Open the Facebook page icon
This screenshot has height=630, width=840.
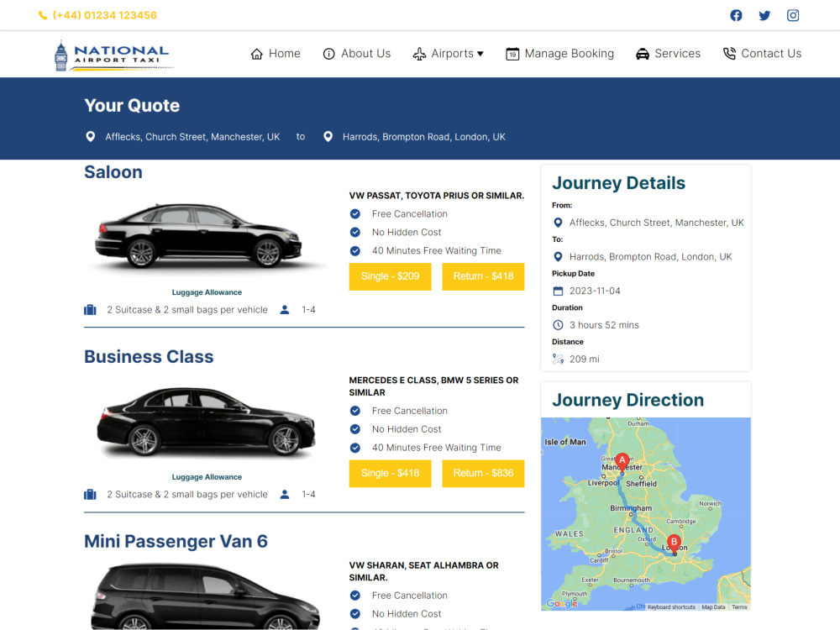(736, 15)
